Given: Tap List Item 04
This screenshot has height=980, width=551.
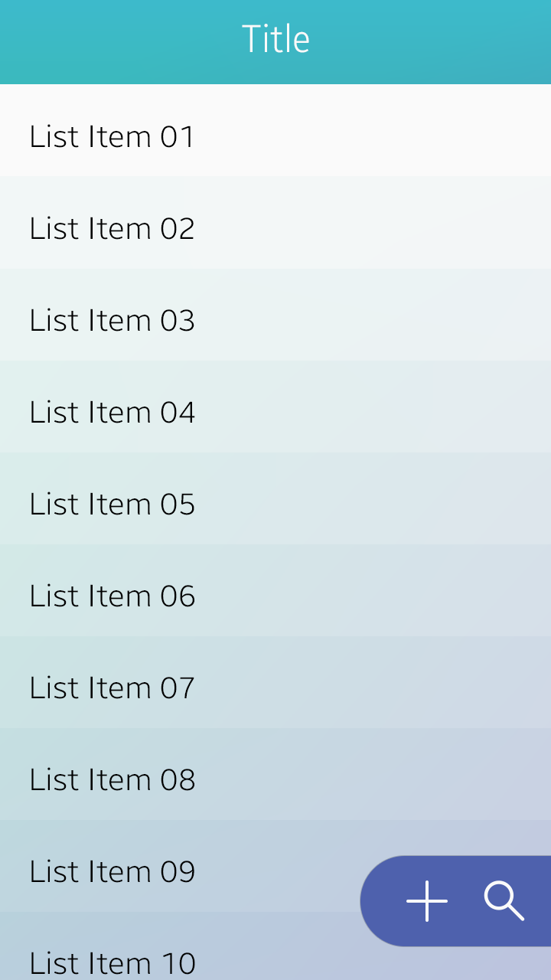Looking at the screenshot, I should [x=112, y=413].
